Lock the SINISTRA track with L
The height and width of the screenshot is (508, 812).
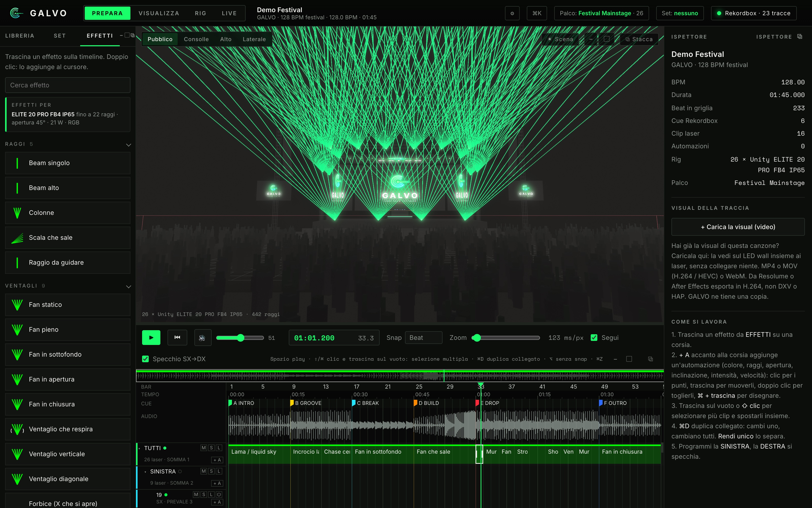[x=219, y=471]
